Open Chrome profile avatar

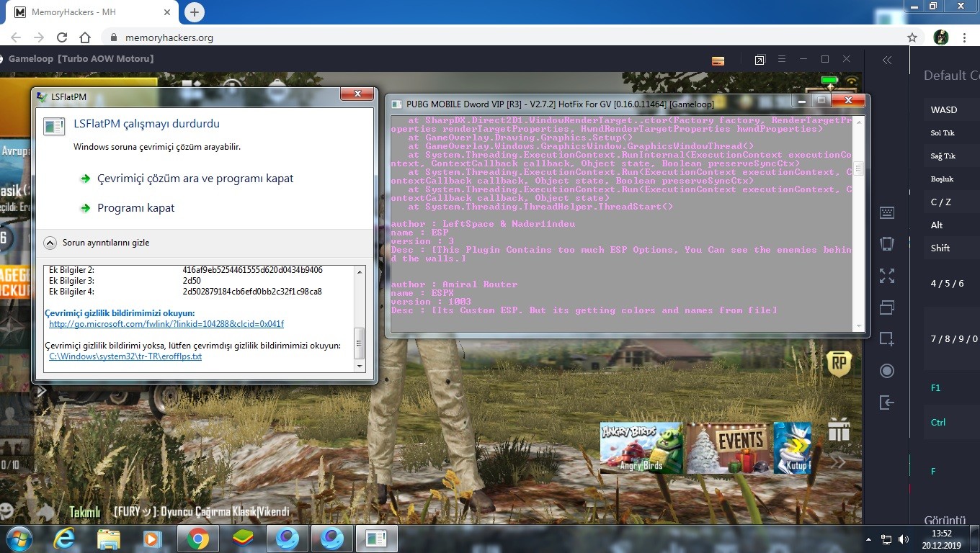(941, 37)
